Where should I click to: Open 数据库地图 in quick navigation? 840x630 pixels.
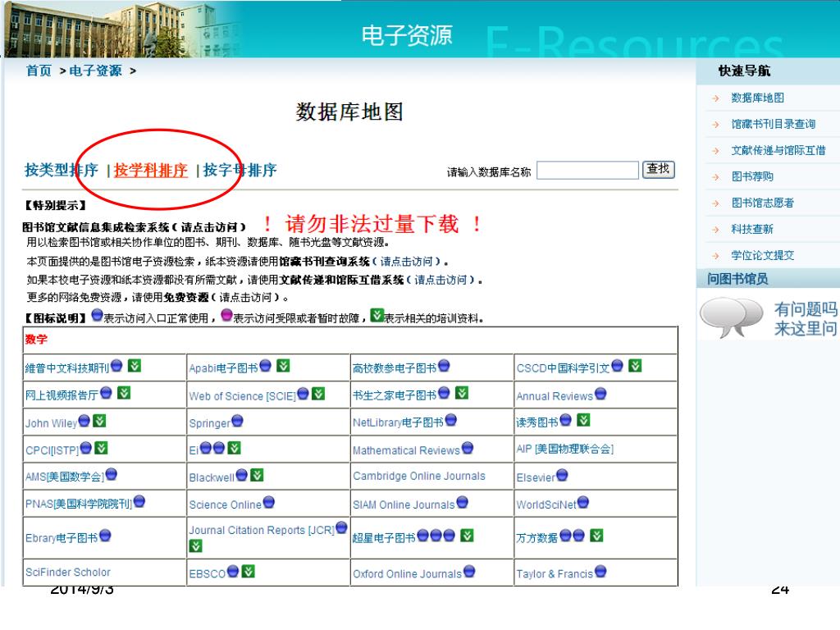click(x=757, y=98)
